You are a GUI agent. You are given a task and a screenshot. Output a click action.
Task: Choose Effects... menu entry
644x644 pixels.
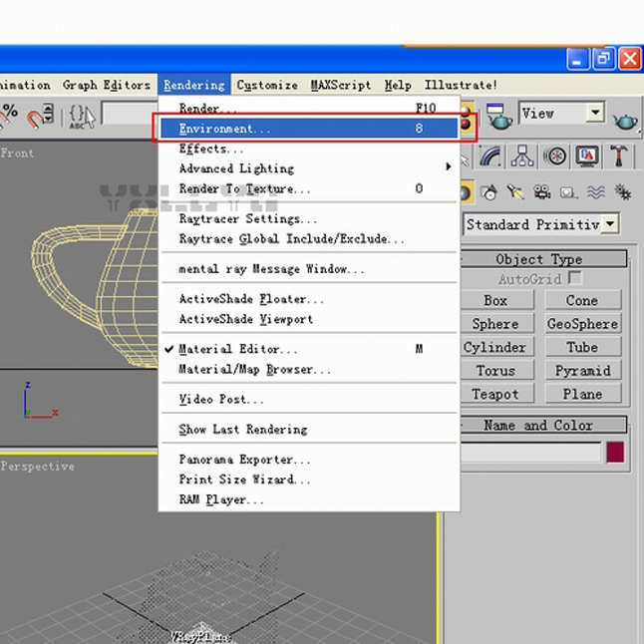pyautogui.click(x=309, y=149)
